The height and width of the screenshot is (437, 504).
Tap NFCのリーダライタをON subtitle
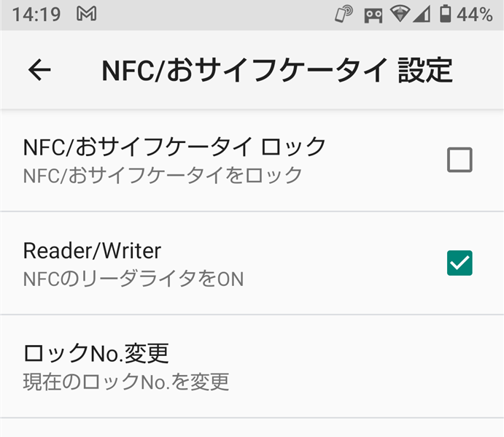[x=133, y=279]
